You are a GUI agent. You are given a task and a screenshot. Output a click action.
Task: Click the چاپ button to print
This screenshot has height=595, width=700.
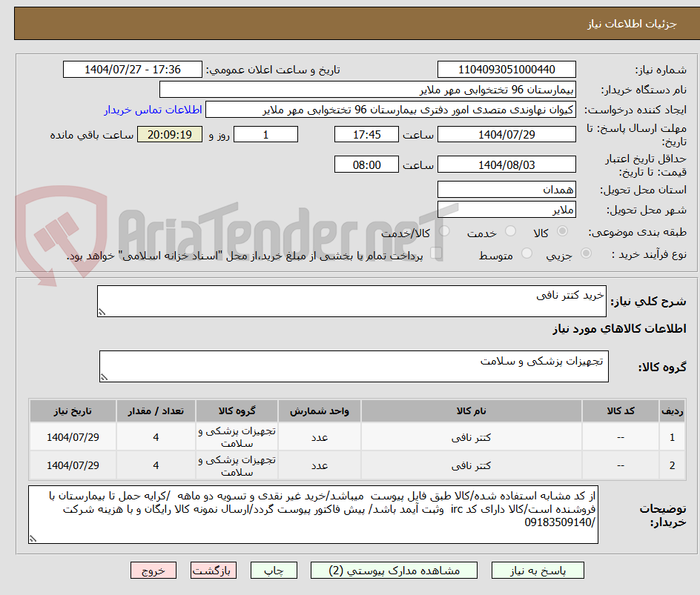pos(274,571)
